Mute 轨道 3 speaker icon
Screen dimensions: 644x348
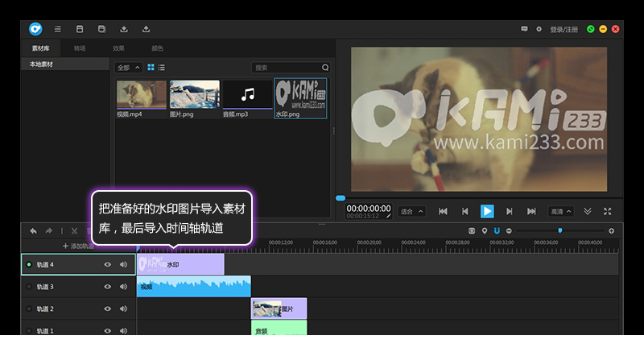pyautogui.click(x=123, y=287)
